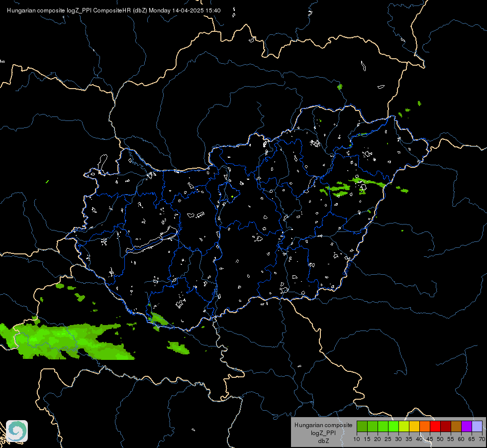Click the legend scale value '10'
Viewport: 487px width, 448px height.
(357, 440)
